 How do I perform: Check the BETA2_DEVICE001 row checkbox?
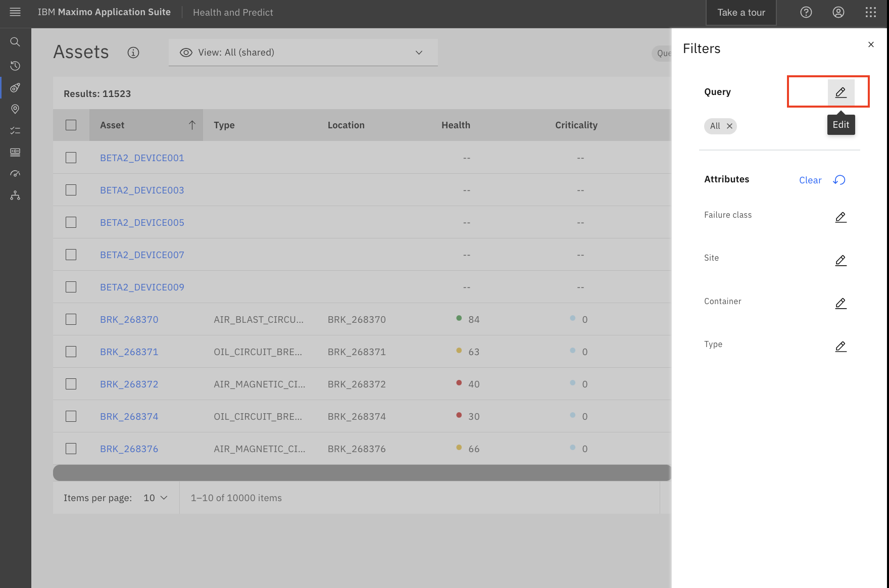click(71, 158)
